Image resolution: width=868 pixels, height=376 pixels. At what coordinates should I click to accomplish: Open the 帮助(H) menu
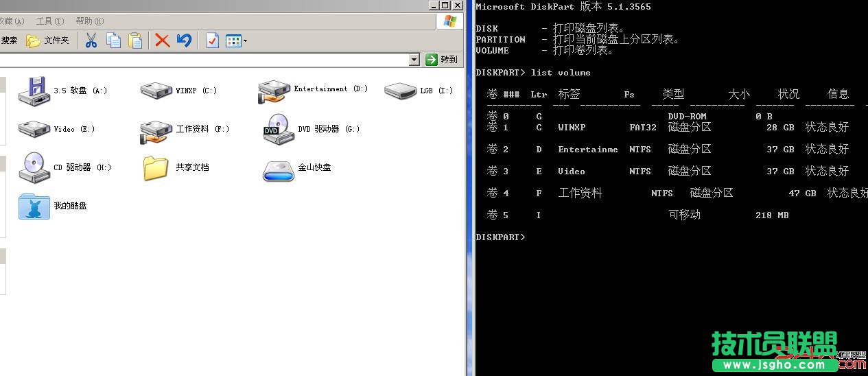click(89, 21)
